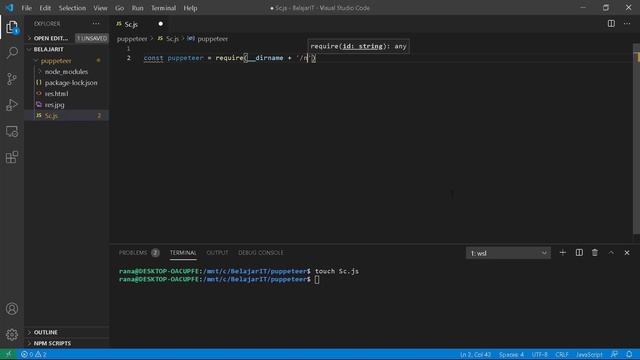Change indentation via Spaces: 4
Image resolution: width=640 pixels, height=360 pixels.
(511, 354)
